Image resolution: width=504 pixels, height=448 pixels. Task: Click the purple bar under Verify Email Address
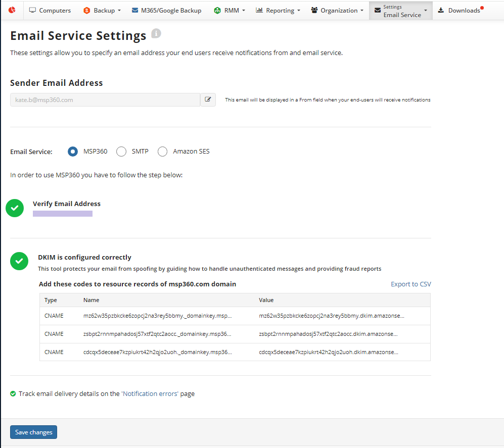[63, 214]
